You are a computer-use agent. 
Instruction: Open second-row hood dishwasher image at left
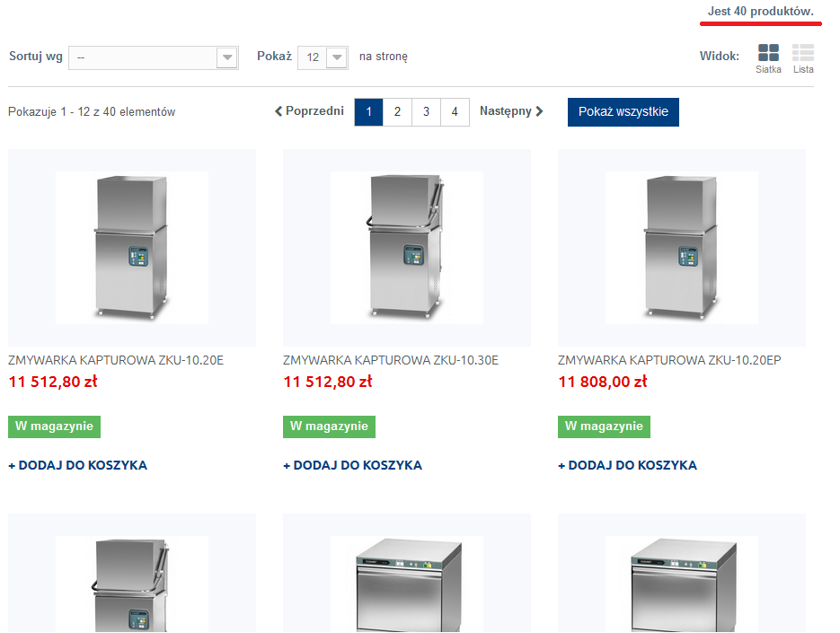point(132,585)
